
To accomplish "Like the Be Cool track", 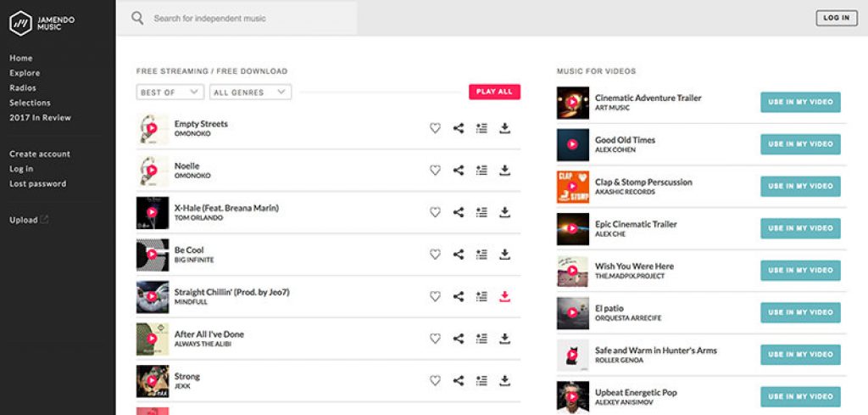I will 435,255.
